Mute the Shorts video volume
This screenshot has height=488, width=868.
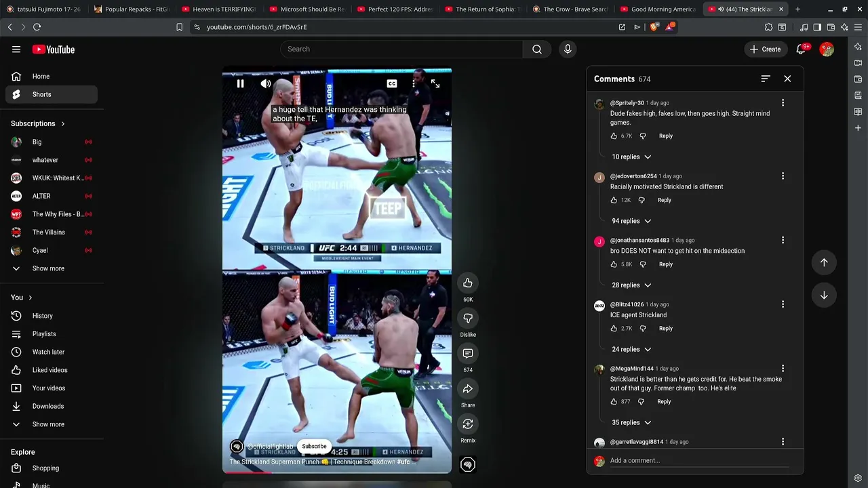[266, 84]
